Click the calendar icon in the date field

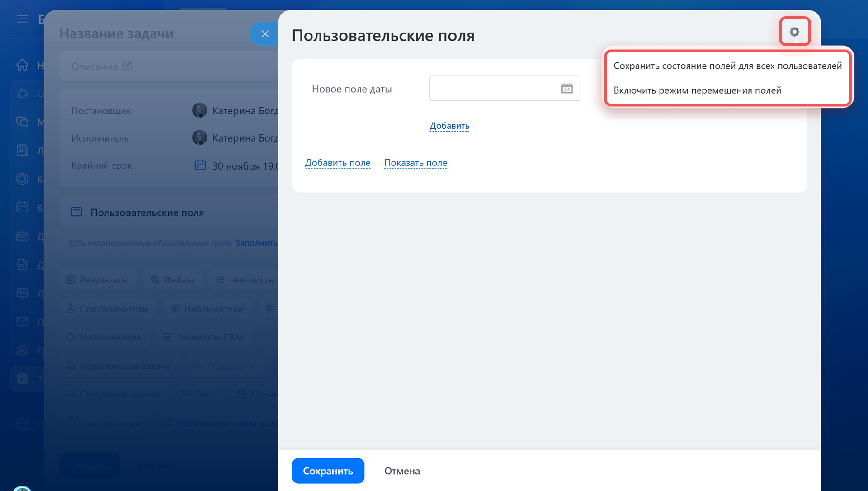click(x=566, y=88)
